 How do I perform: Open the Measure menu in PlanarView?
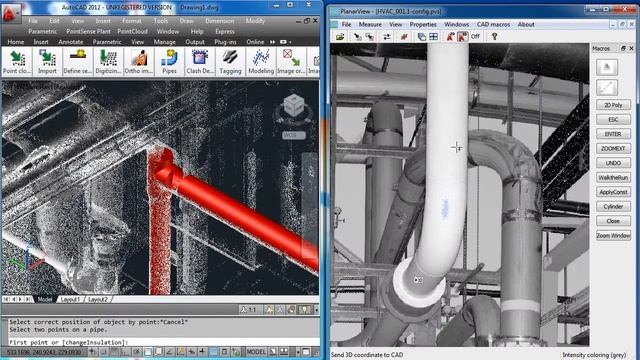pos(370,24)
